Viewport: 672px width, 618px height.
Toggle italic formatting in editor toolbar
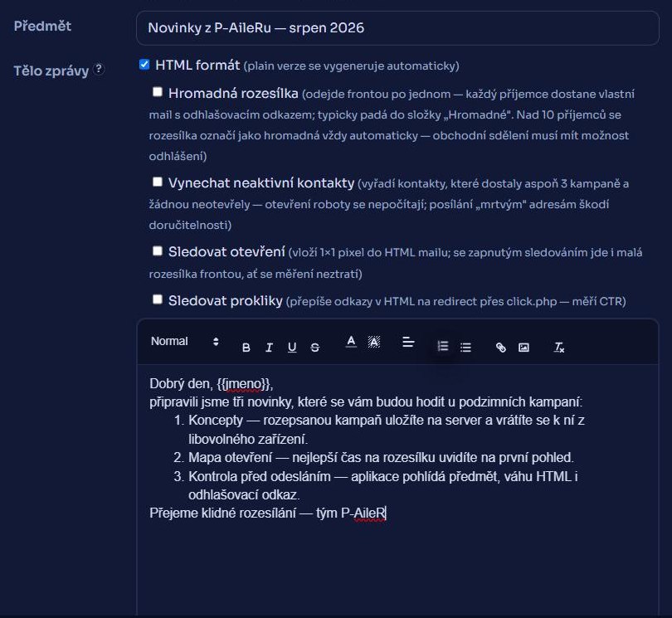269,347
